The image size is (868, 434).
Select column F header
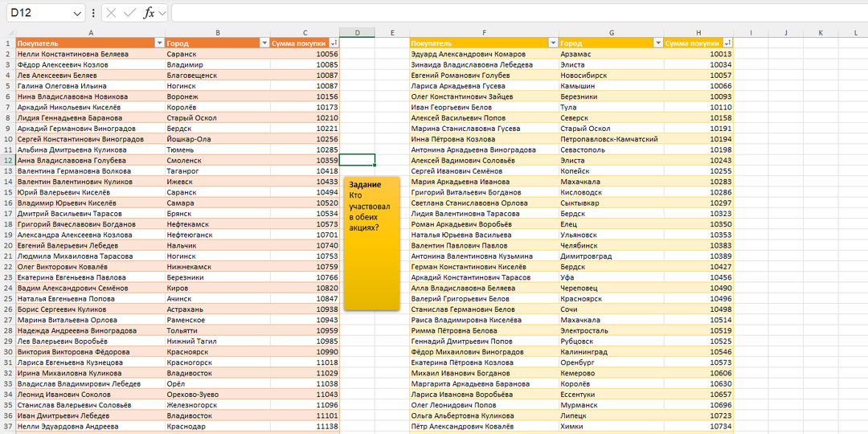click(x=485, y=33)
